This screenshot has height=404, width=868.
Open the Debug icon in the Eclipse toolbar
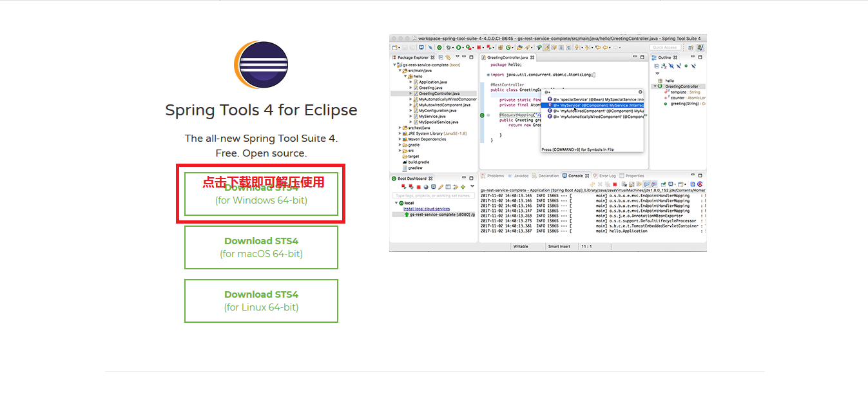[x=448, y=46]
